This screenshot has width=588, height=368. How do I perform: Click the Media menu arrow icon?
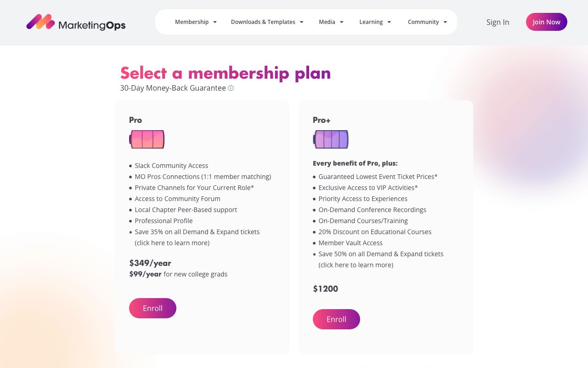(341, 22)
